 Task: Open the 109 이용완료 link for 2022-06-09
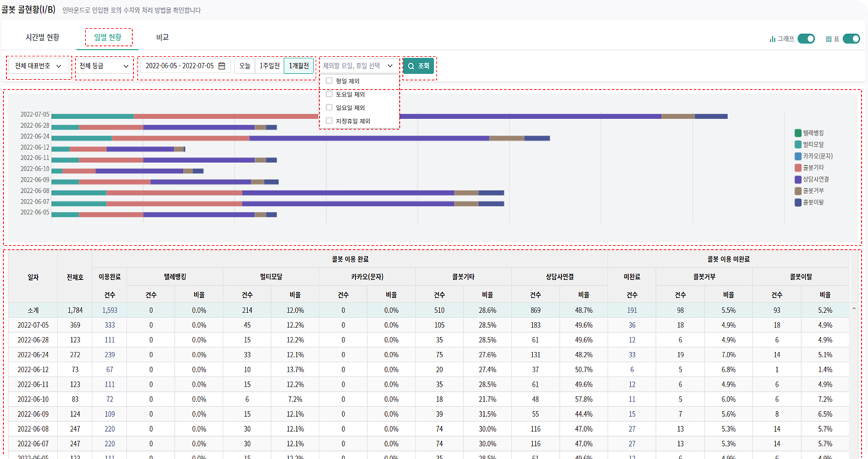click(110, 414)
